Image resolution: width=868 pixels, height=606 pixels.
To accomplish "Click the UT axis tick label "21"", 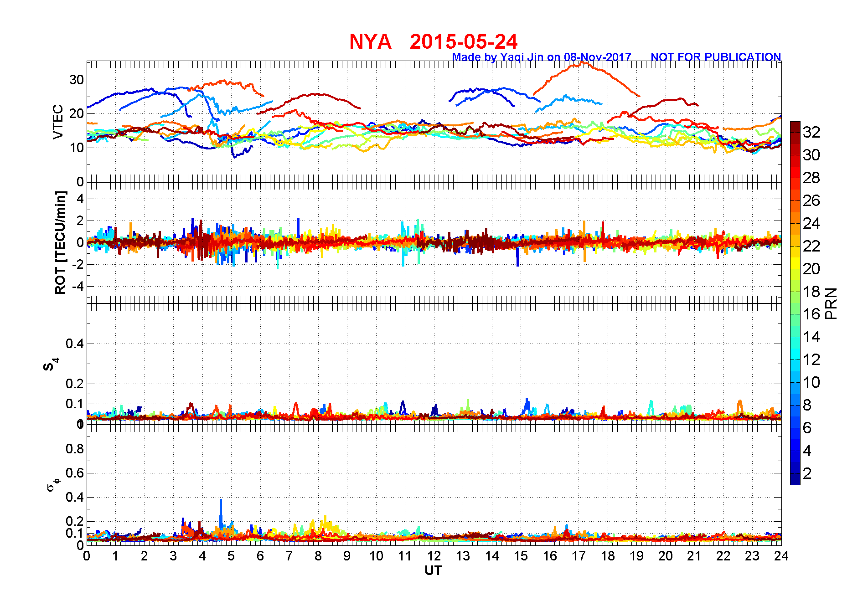I will point(695,556).
